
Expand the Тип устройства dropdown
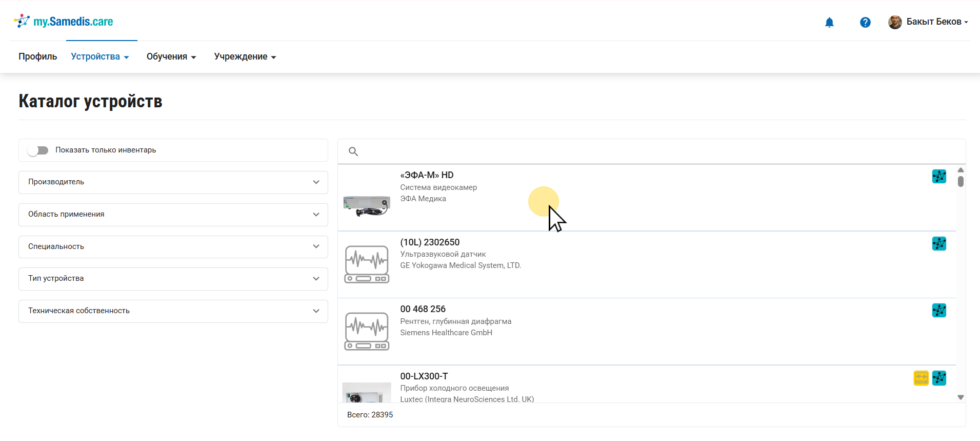click(x=173, y=279)
